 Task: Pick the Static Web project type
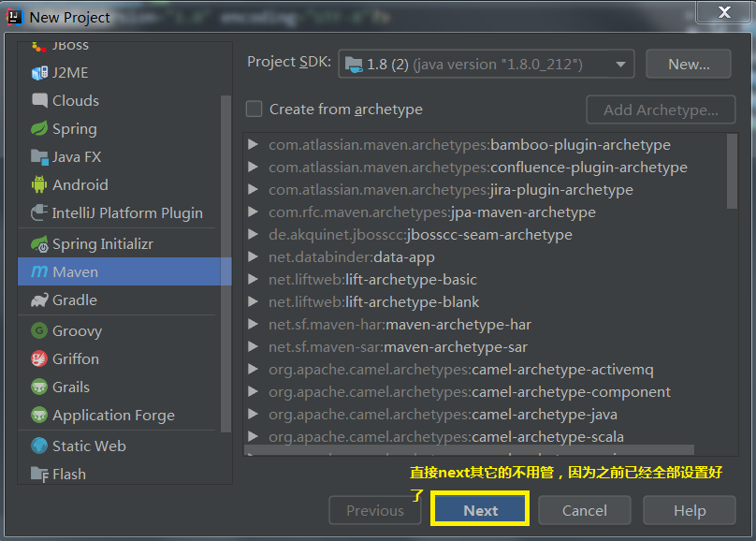(x=119, y=446)
